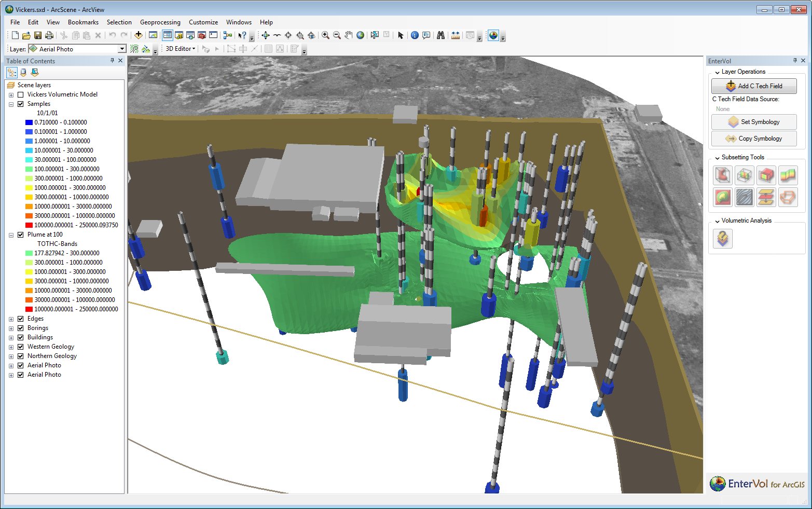Image resolution: width=812 pixels, height=509 pixels.
Task: Open the Bookmarks menu
Action: 83,22
